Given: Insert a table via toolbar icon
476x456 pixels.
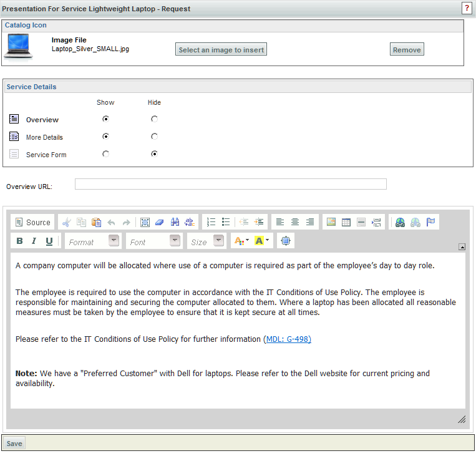Looking at the screenshot, I should (x=346, y=222).
